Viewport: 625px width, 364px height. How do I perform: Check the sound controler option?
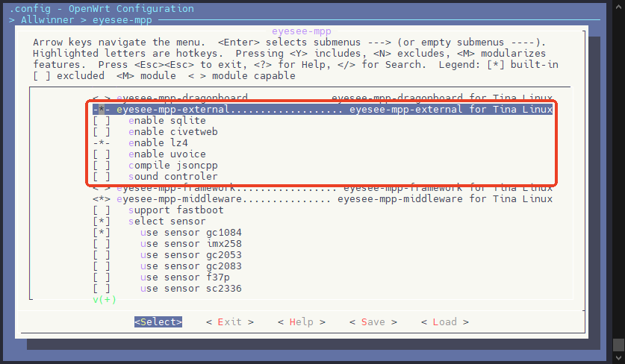102,177
